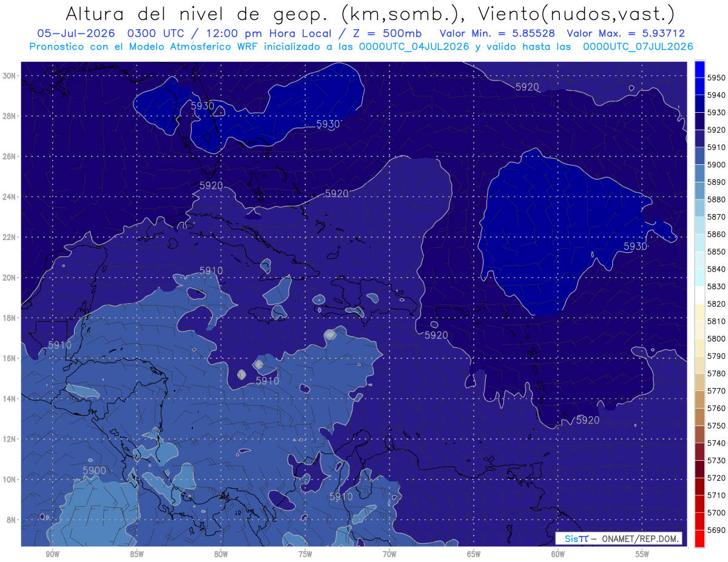Click the 20N latitude axis label

8,278
